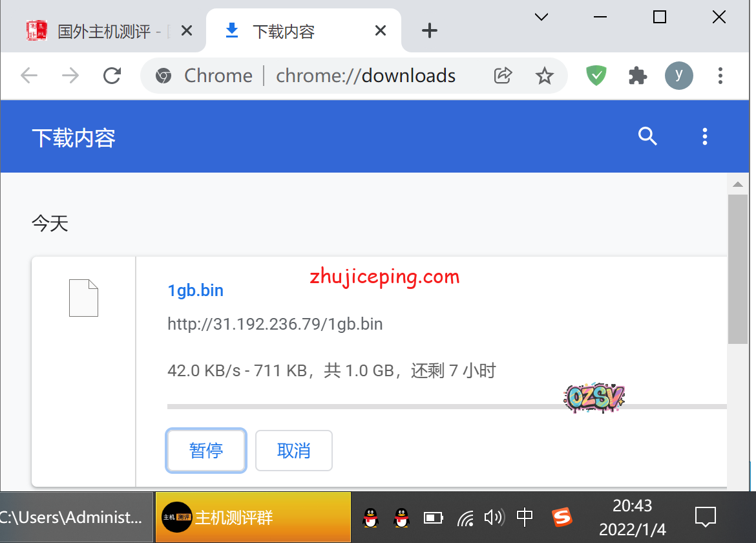Click the scrollbar up arrow
This screenshot has height=543, width=756.
coord(737,185)
